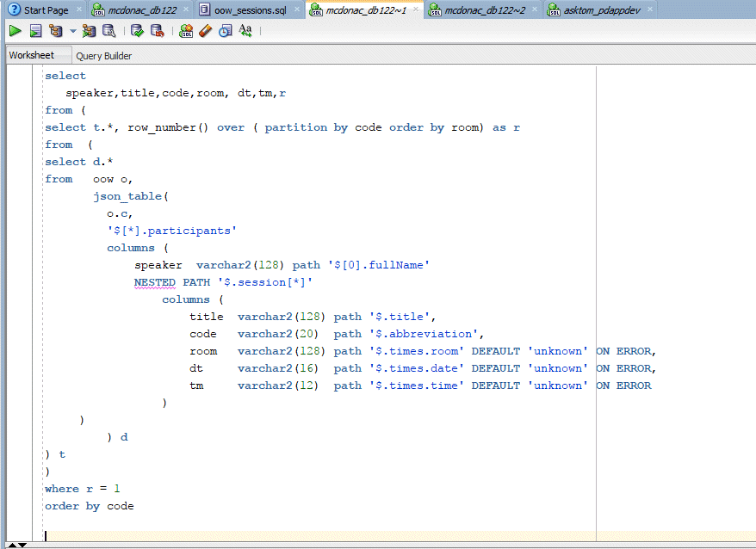Click the Rollback toolbar icon
The width and height of the screenshot is (756, 549).
[x=157, y=31]
